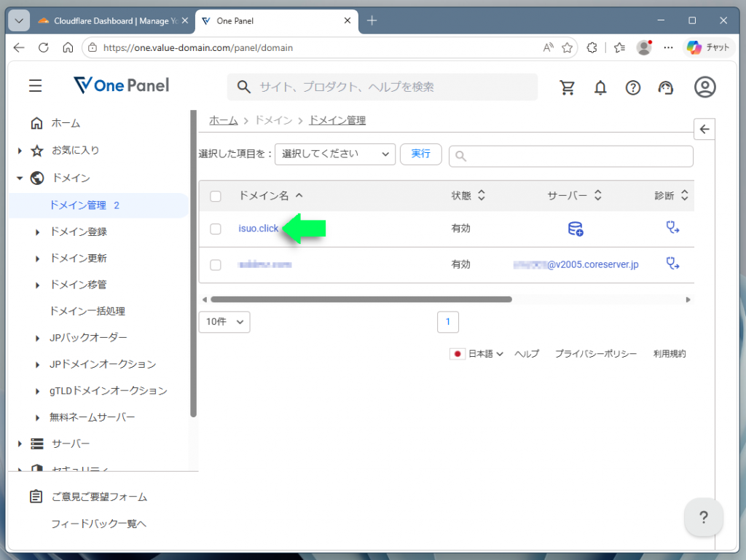
Task: Expand ドメイン更新 in the sidebar
Action: point(37,259)
